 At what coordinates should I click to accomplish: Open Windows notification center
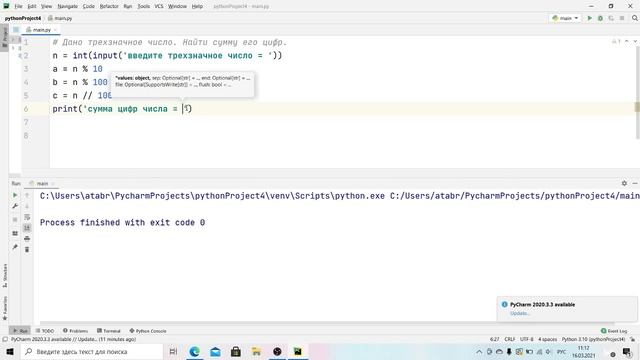(x=627, y=351)
